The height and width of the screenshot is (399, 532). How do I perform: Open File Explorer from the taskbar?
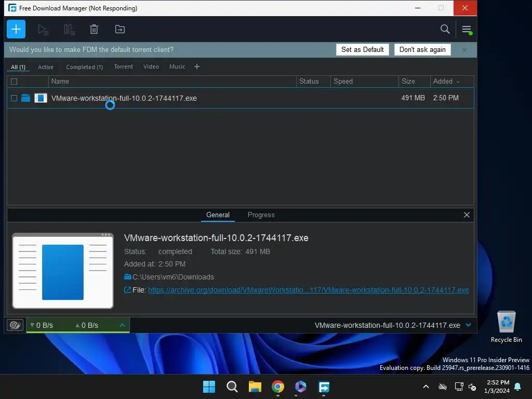coord(255,387)
